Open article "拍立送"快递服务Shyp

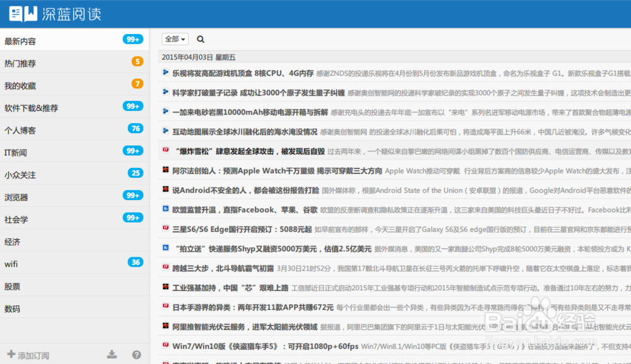[271, 249]
